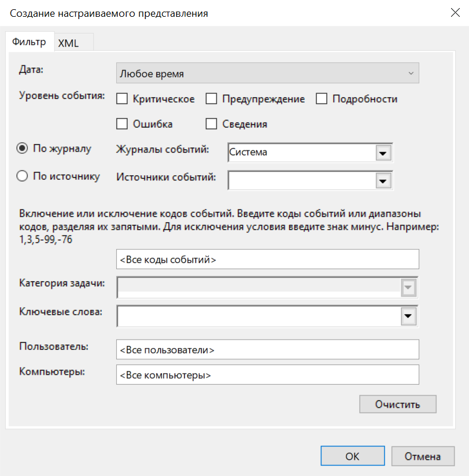Screen dimensions: 469x476
Task: Check the Сведения checkbox
Action: click(x=212, y=124)
